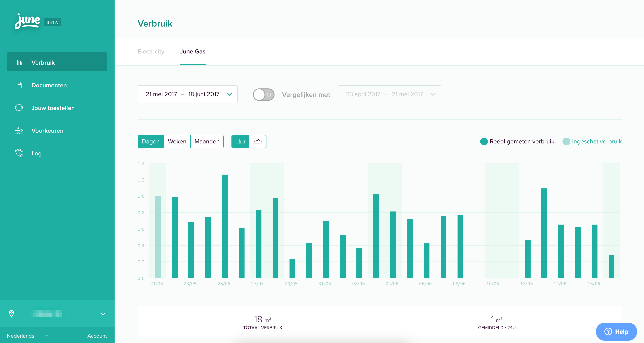Click the Jouw toestellen circle icon
The width and height of the screenshot is (644, 343).
point(19,108)
